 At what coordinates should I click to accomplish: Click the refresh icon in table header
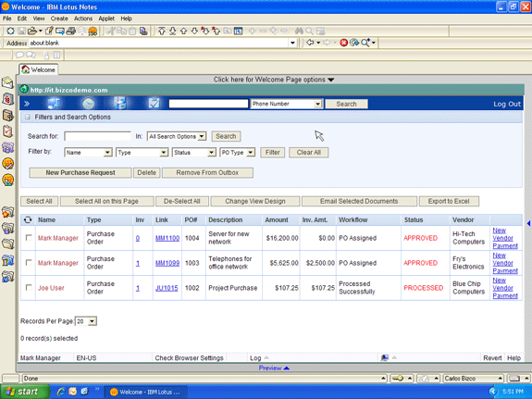pyautogui.click(x=28, y=220)
